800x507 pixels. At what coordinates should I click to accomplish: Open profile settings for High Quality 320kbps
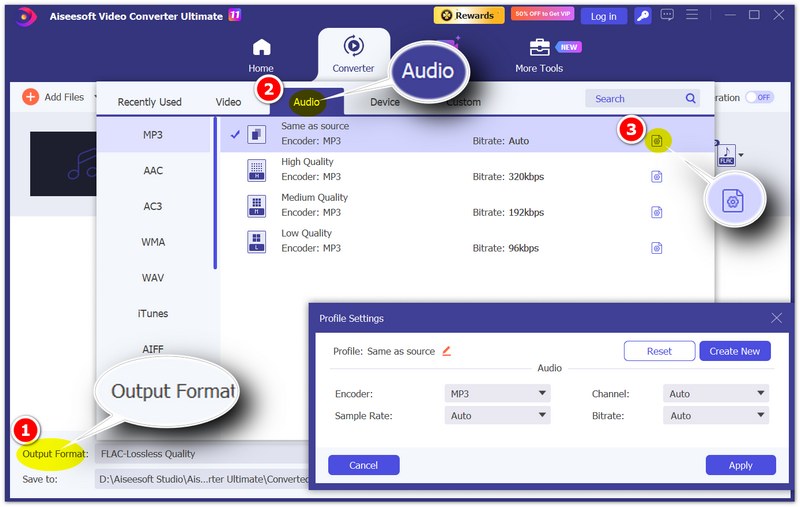click(657, 176)
